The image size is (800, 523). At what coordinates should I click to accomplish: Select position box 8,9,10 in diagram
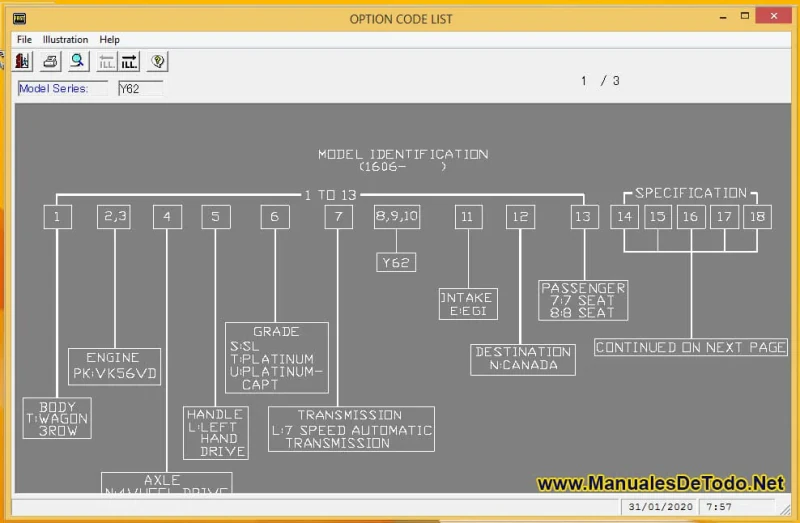pos(396,216)
